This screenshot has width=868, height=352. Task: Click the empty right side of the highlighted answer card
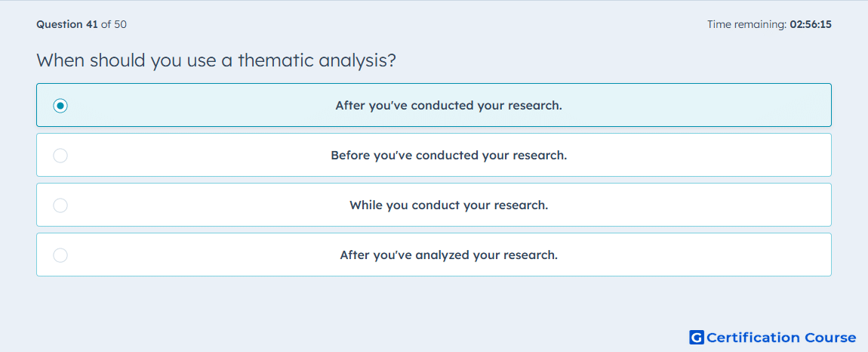pyautogui.click(x=697, y=105)
